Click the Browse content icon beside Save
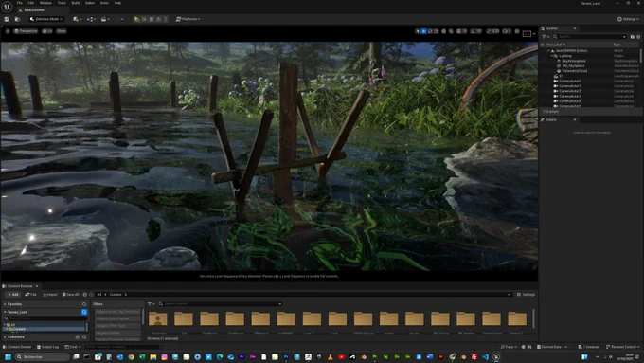 17,19
